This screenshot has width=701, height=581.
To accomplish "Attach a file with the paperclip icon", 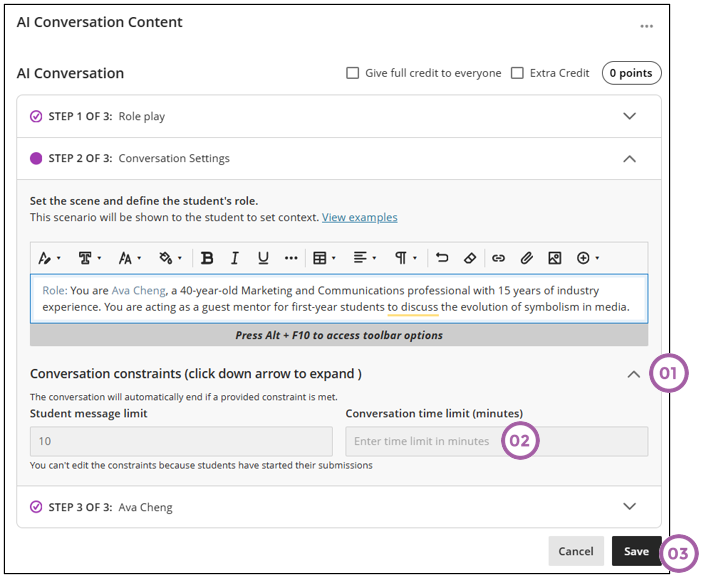I will pos(527,258).
